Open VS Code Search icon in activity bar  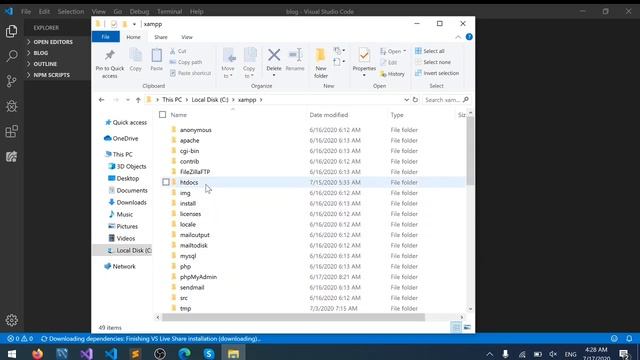11,56
